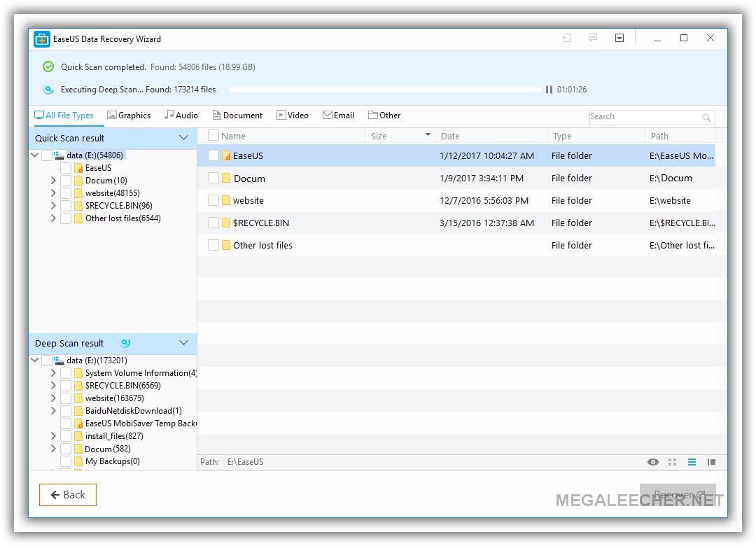Viewport: 756px width, 546px height.
Task: Click the import scan status icon in title bar
Action: click(566, 38)
